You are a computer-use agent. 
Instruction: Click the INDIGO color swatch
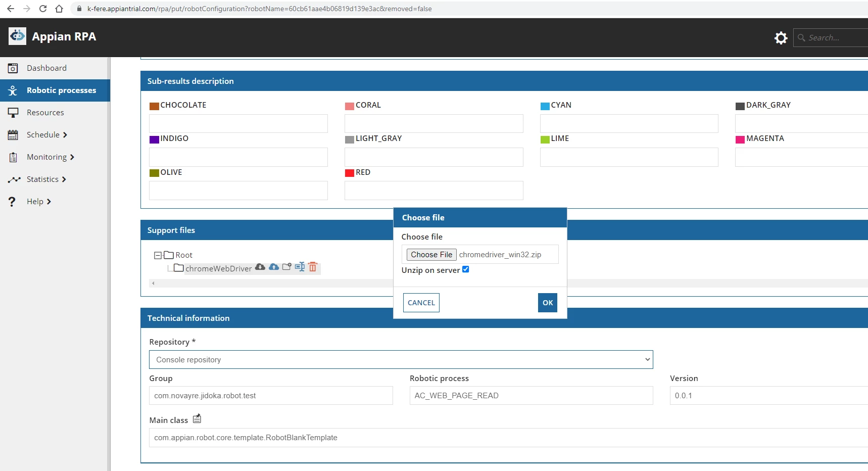tap(154, 139)
